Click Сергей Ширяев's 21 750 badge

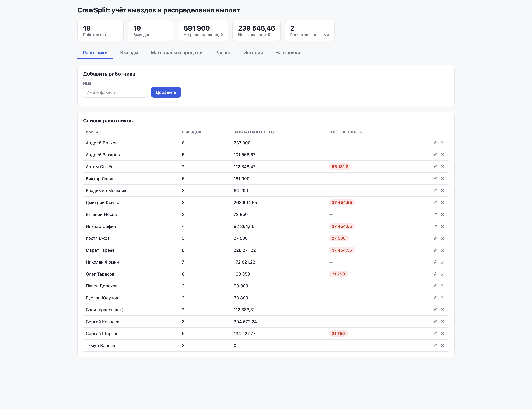click(x=338, y=334)
